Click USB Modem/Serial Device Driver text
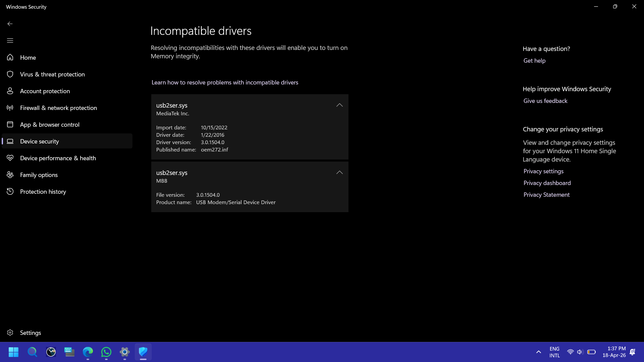This screenshot has width=644, height=362. coord(236,202)
